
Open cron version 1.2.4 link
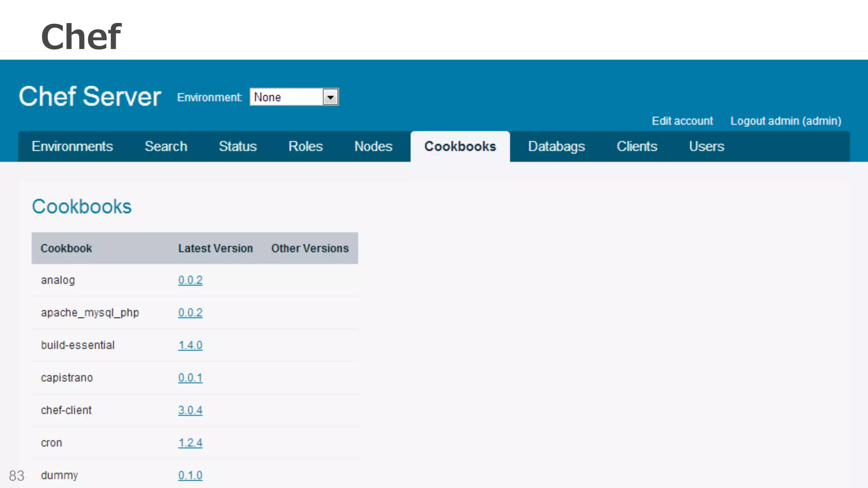click(190, 443)
